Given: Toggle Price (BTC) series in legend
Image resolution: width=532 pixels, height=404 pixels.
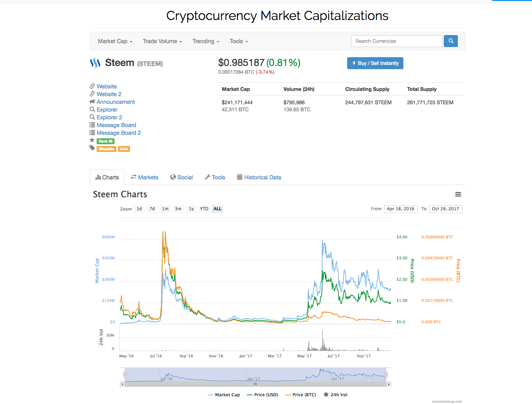Looking at the screenshot, I should coord(301,395).
